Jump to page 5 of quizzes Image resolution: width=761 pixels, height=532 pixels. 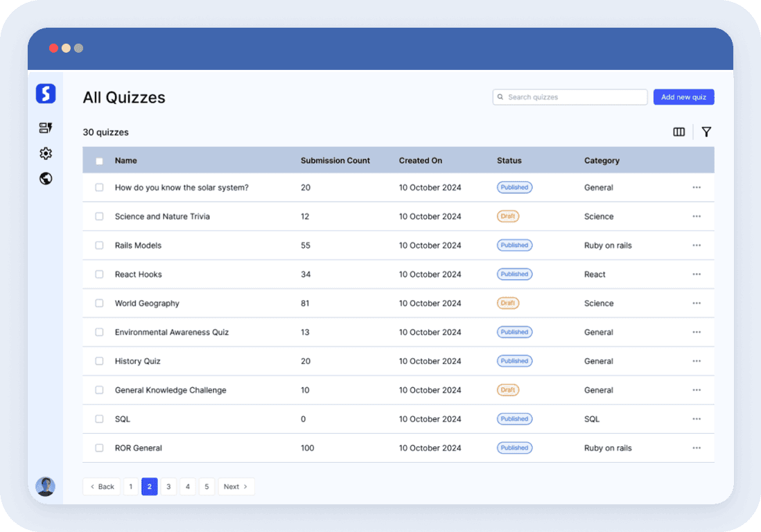coord(207,487)
